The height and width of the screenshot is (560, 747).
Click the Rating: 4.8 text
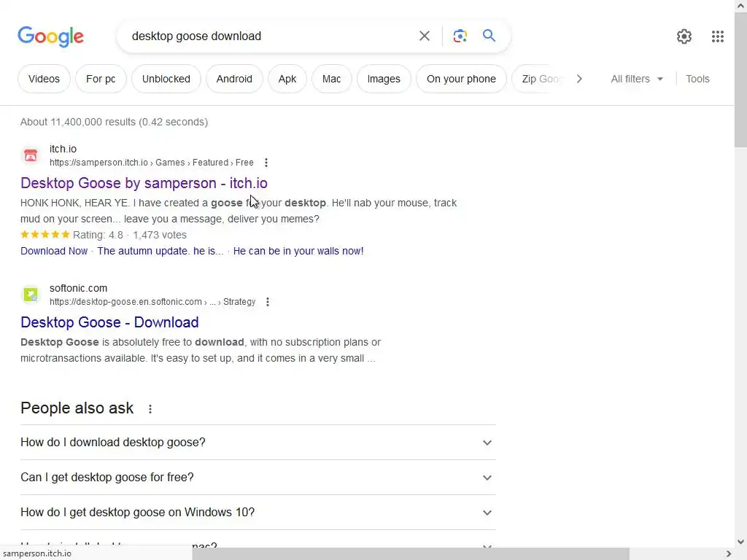98,235
